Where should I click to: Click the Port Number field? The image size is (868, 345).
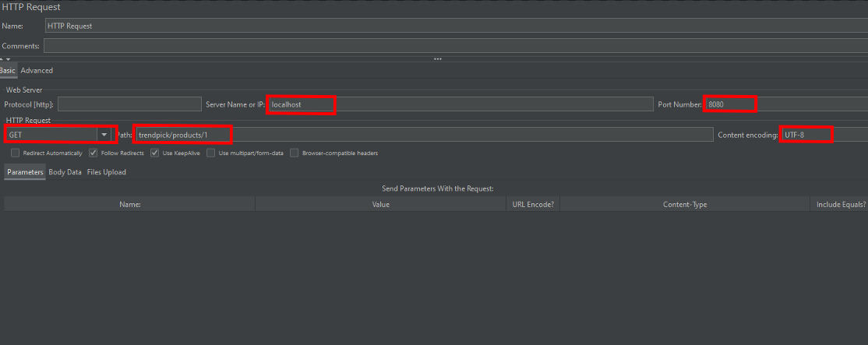point(785,104)
